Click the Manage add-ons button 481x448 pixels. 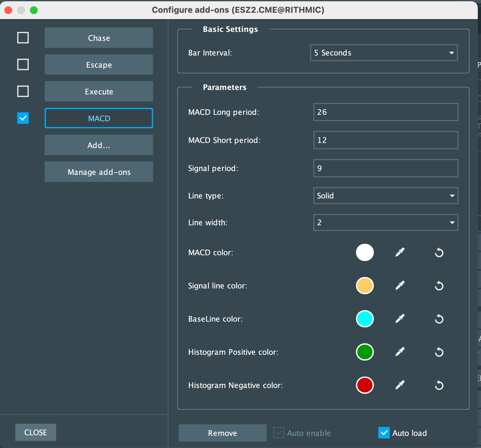coord(99,172)
